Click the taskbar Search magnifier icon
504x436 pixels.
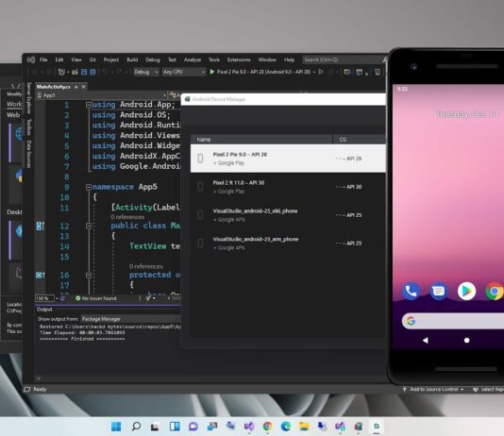pos(136,427)
